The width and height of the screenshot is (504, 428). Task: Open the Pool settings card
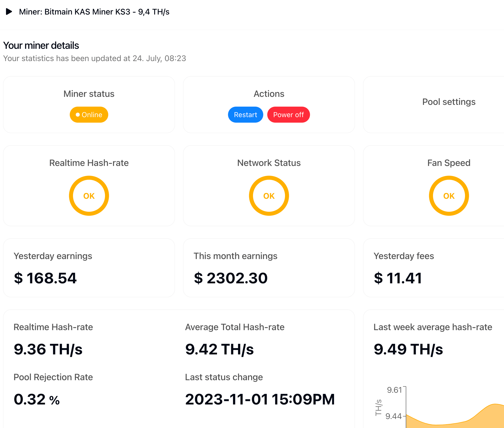(x=449, y=102)
